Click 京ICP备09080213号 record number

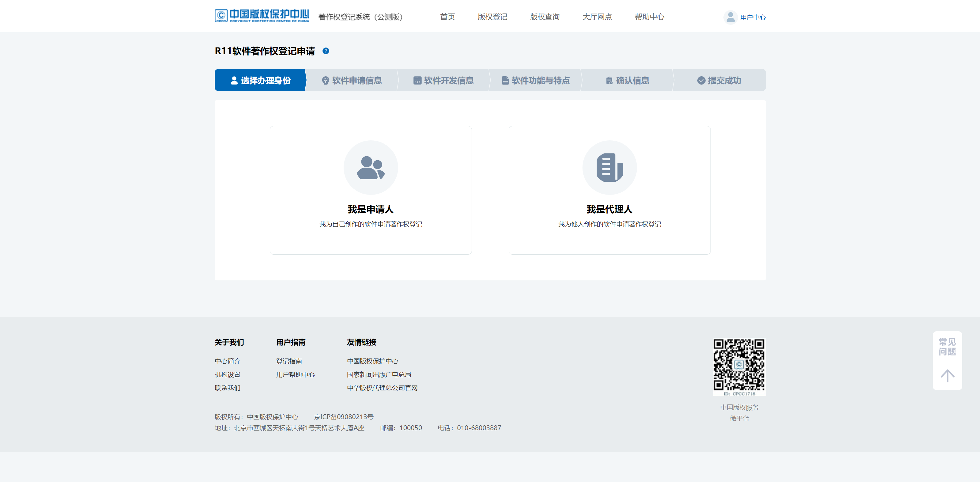pos(344,416)
